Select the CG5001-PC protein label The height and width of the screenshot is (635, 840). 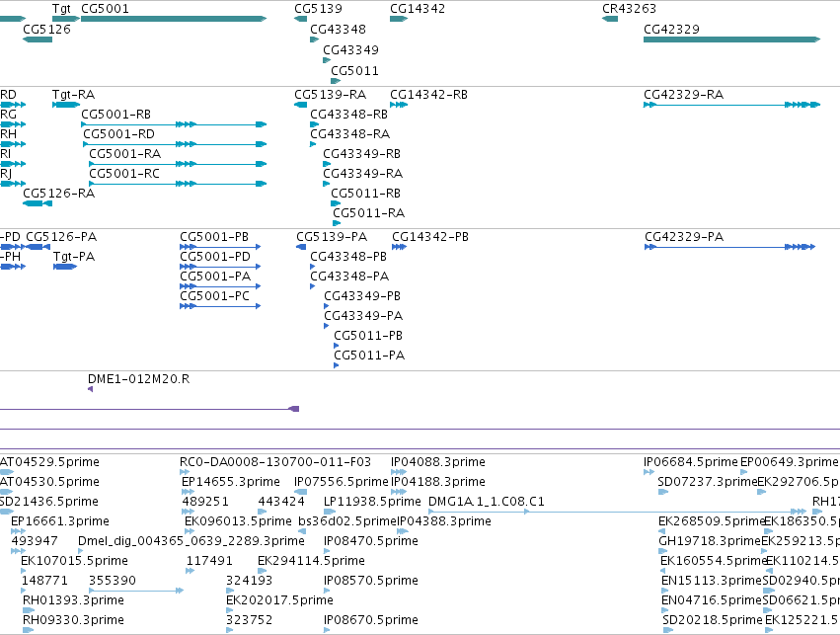pos(214,296)
